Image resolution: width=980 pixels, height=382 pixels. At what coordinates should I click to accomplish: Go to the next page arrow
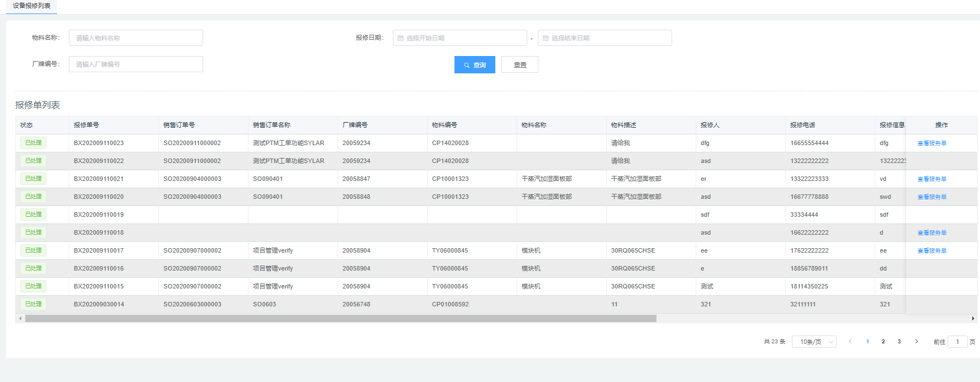(916, 342)
